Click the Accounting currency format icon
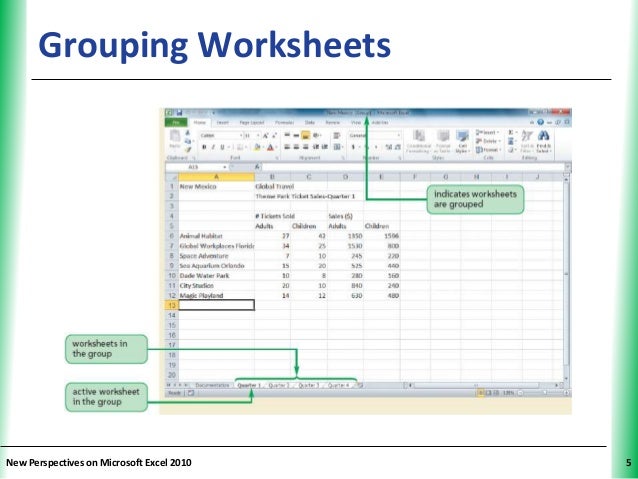The width and height of the screenshot is (638, 479). [x=353, y=147]
